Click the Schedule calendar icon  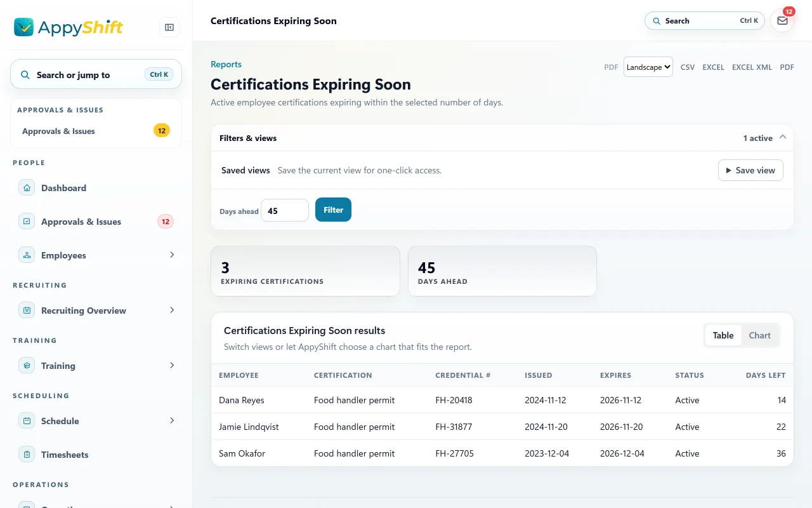(27, 421)
